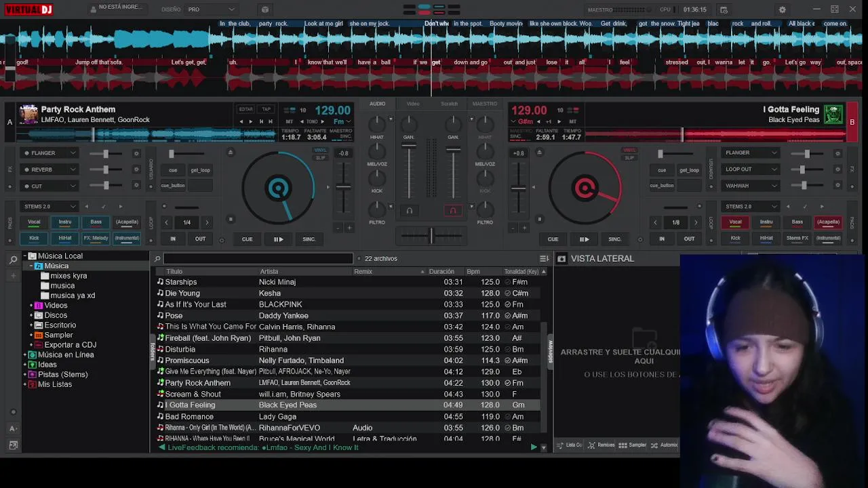Toggle Stems FX pad on deck B
868x488 pixels.
pos(797,238)
